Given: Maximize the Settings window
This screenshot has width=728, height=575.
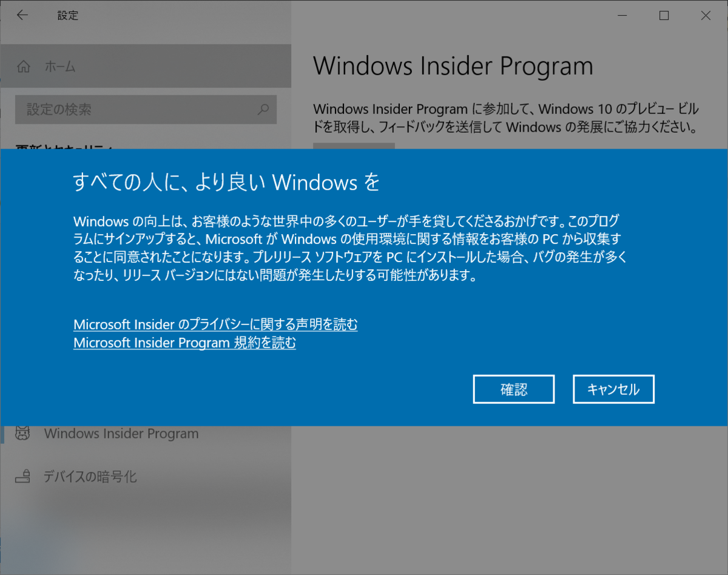Looking at the screenshot, I should click(x=664, y=16).
